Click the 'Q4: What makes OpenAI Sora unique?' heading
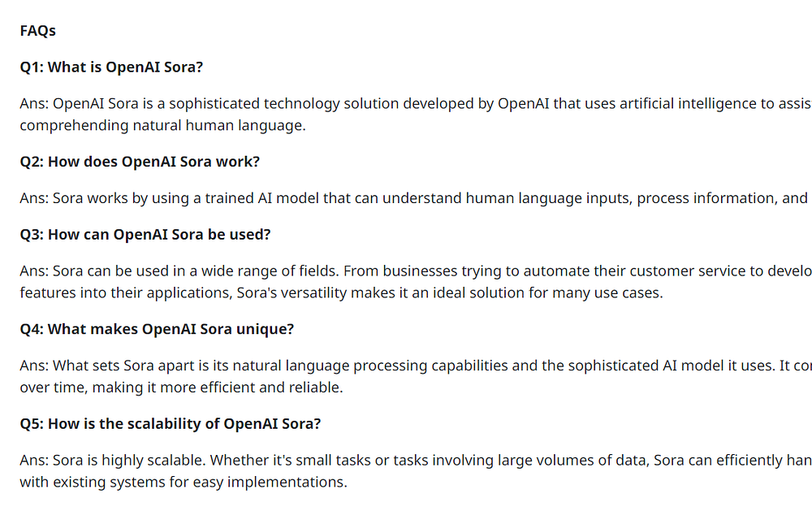812x511 pixels. click(x=157, y=329)
